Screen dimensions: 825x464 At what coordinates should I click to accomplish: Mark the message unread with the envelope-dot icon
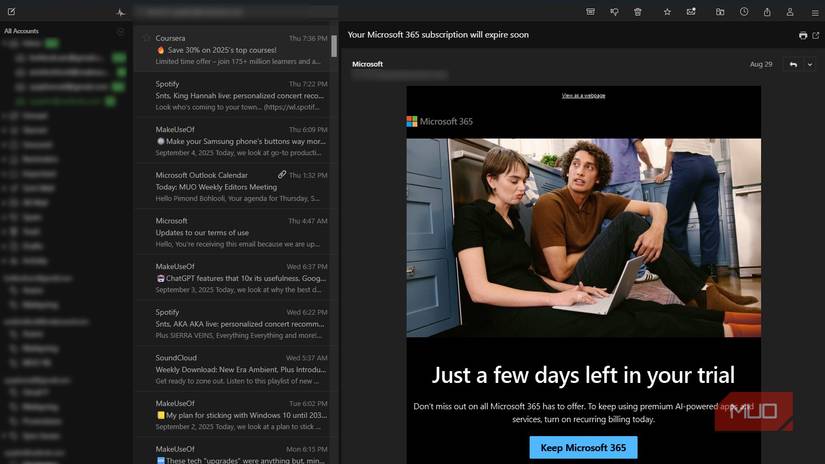click(691, 12)
